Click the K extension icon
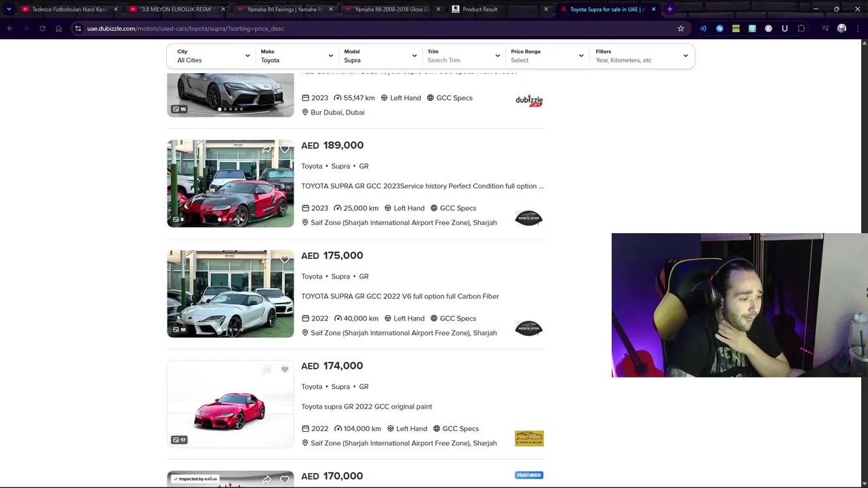Viewport: 868px width, 488px height. pos(768,28)
